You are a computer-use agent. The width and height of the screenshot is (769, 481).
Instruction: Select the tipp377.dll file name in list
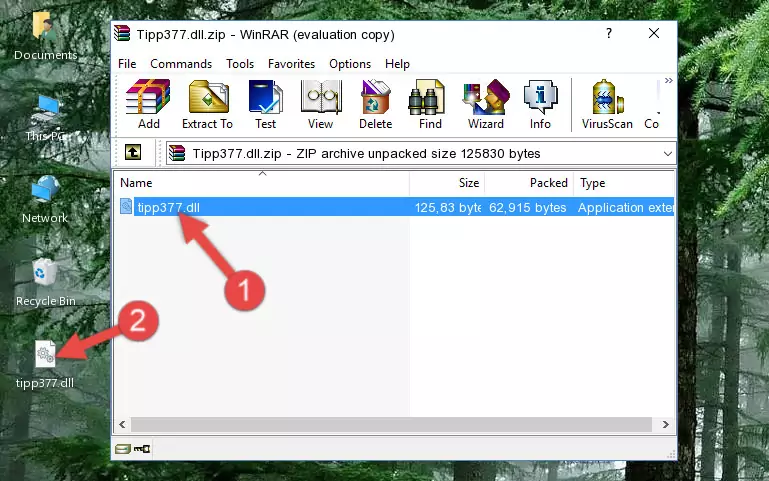pos(169,207)
